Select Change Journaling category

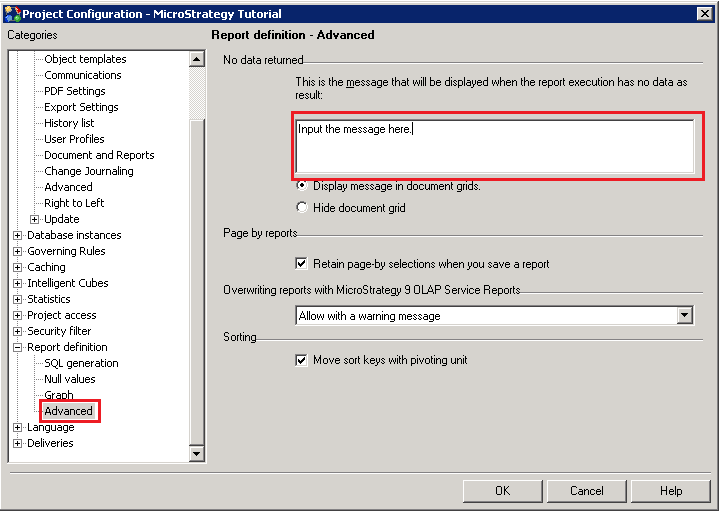click(89, 171)
